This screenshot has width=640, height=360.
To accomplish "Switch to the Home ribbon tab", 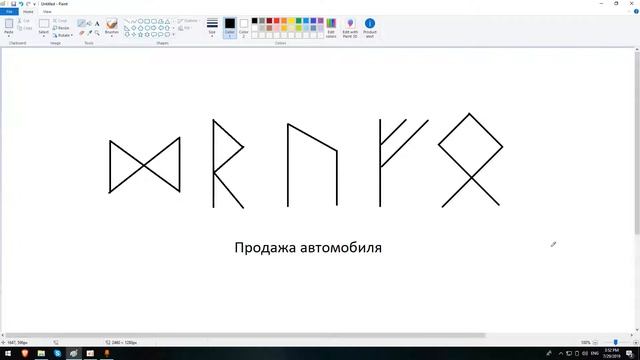I will 28,11.
